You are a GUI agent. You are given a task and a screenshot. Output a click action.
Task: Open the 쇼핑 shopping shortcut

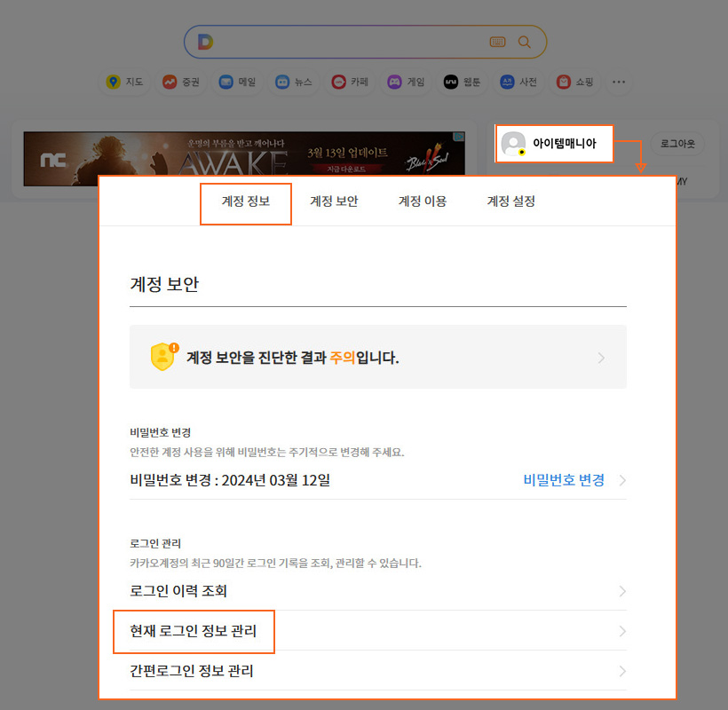(x=574, y=82)
